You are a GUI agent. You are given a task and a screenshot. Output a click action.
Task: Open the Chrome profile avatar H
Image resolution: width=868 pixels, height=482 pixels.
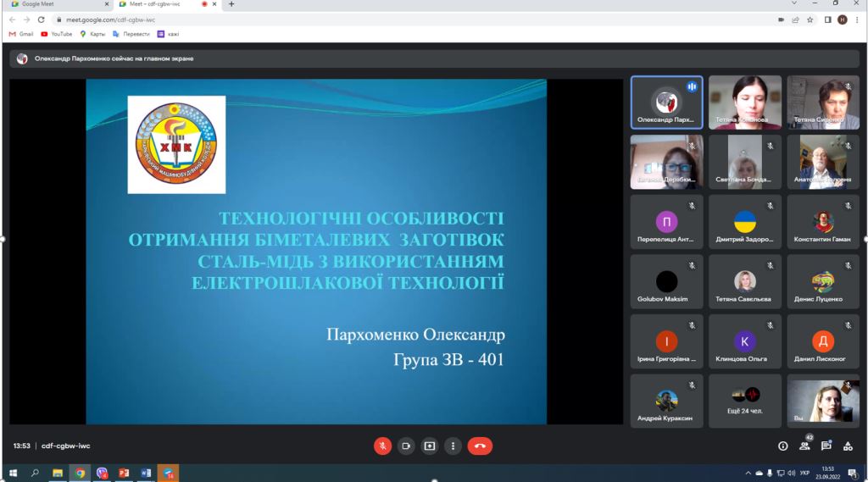point(843,19)
